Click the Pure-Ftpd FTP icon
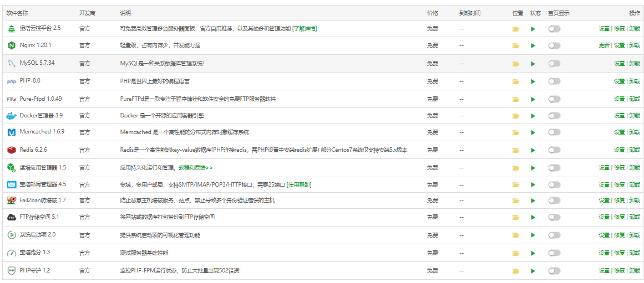The image size is (644, 283). click(11, 99)
